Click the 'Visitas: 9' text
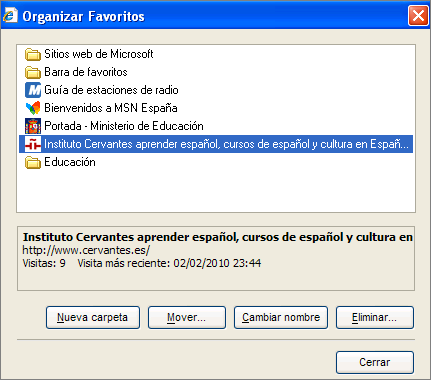 pyautogui.click(x=44, y=263)
